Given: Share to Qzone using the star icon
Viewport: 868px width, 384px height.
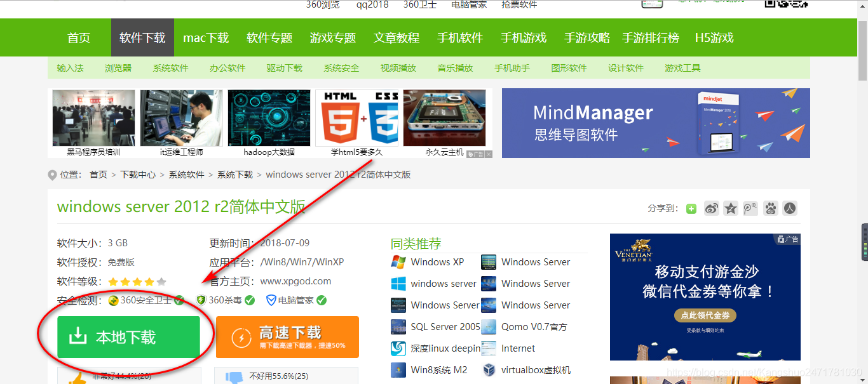Looking at the screenshot, I should pos(731,208).
